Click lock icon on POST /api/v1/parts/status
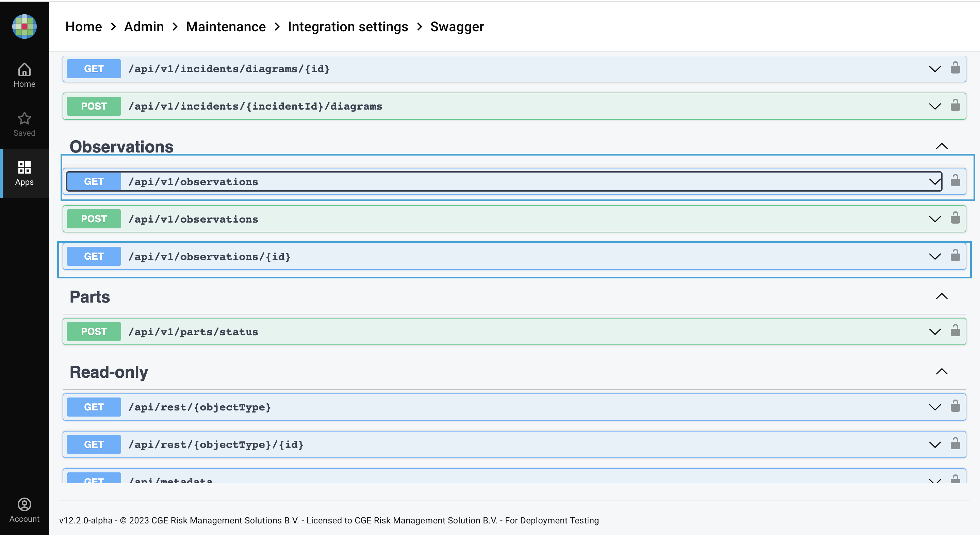Viewport: 980px width, 535px height. [x=955, y=330]
